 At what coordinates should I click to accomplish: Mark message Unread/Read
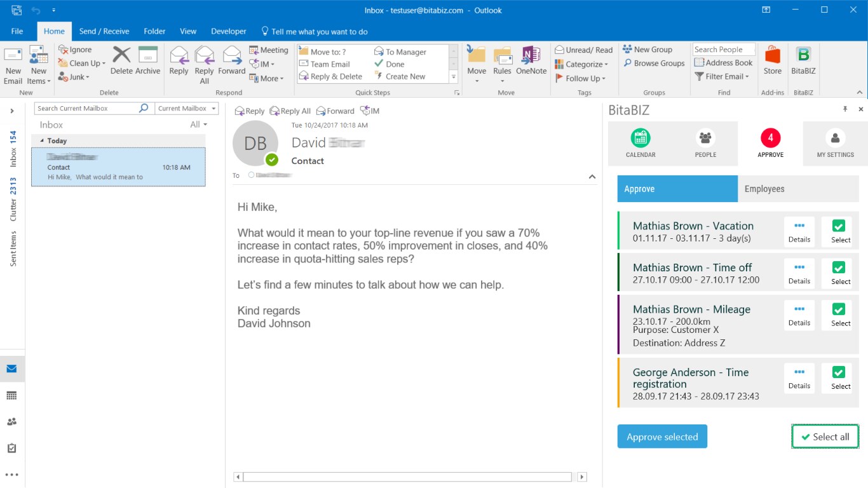point(584,50)
